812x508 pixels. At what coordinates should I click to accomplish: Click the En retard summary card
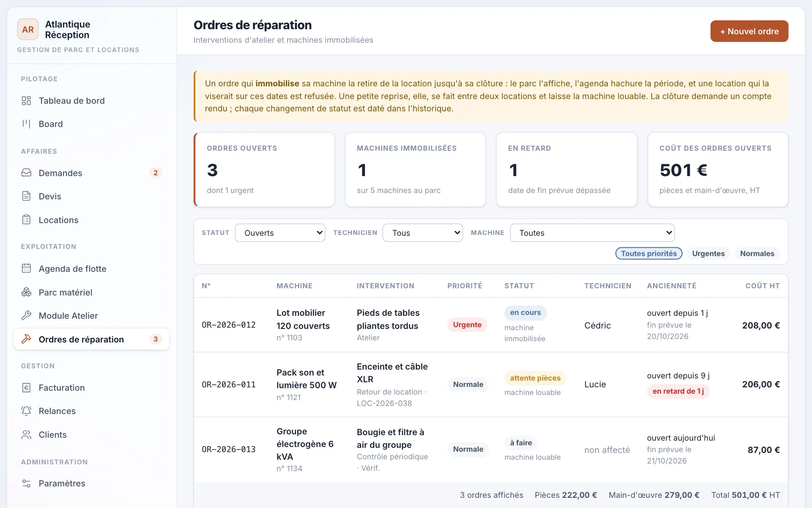[x=567, y=170]
